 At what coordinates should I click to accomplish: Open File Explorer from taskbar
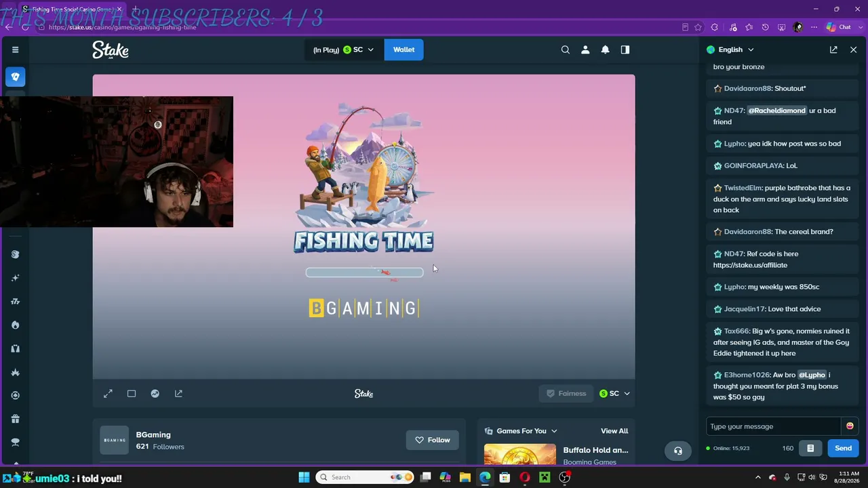click(x=465, y=477)
